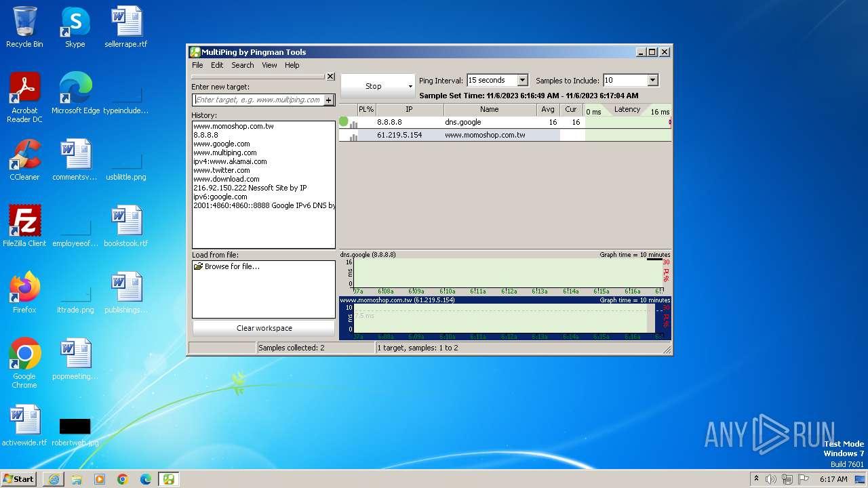Open the Ping Interval dropdown
Viewport: 868px width, 488px height.
click(x=522, y=80)
